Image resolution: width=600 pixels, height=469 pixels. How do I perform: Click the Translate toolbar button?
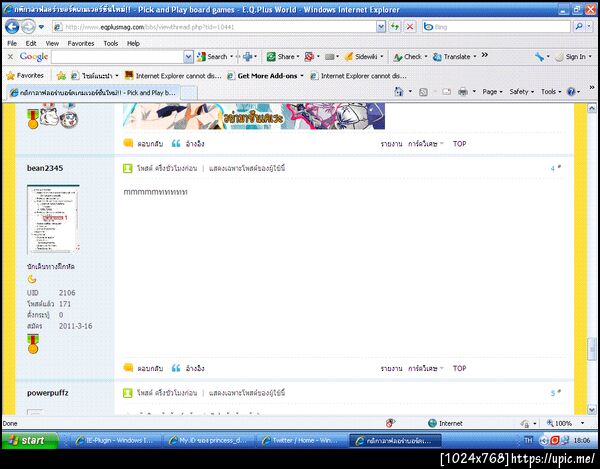(452, 57)
